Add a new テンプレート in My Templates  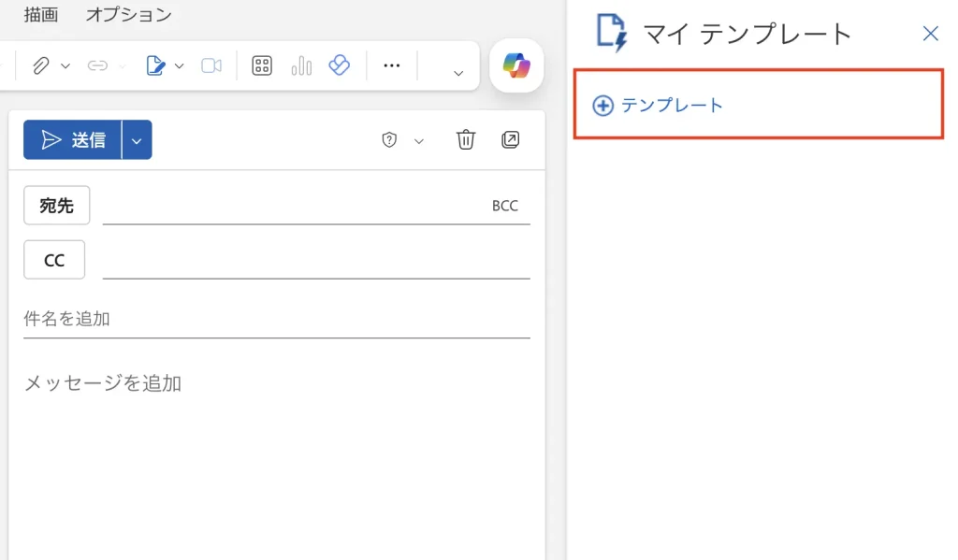[659, 106]
